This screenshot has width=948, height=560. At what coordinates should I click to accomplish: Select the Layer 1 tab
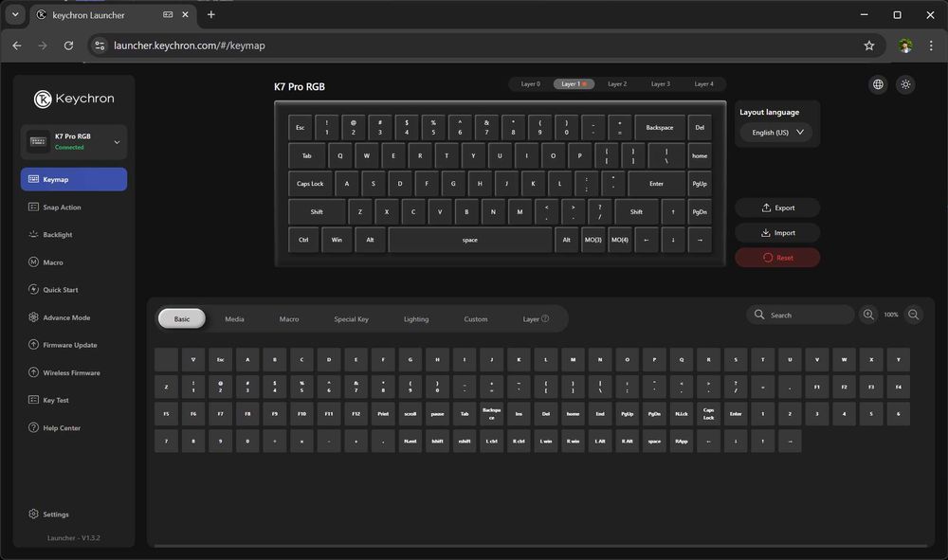point(574,84)
